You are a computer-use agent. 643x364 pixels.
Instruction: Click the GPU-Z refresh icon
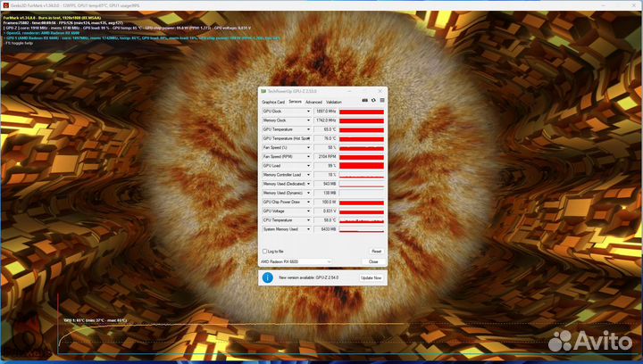click(x=373, y=100)
